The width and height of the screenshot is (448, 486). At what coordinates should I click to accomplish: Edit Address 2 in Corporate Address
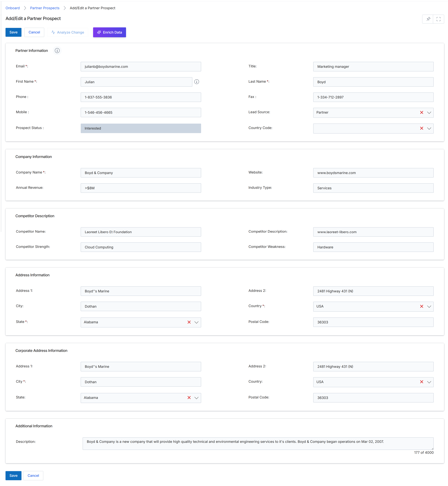373,367
